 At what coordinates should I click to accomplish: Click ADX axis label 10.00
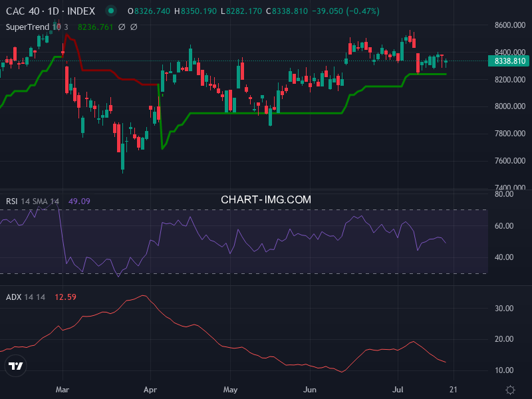(504, 370)
